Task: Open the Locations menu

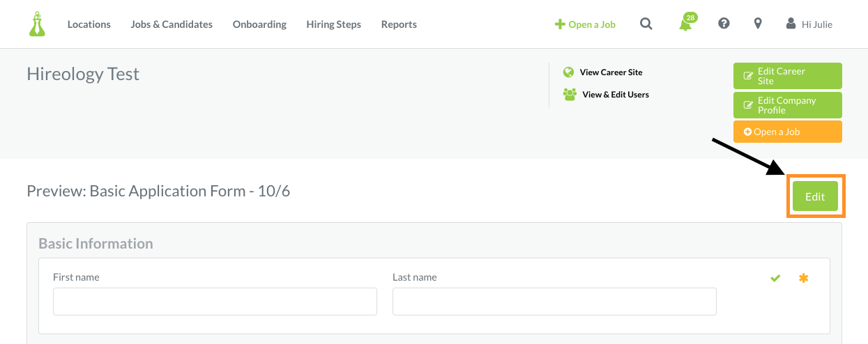Action: (89, 24)
